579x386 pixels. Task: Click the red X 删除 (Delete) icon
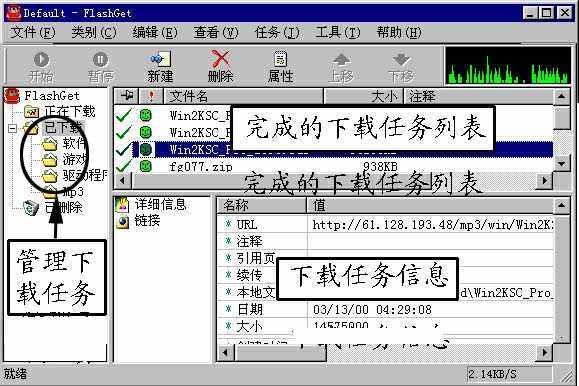220,59
